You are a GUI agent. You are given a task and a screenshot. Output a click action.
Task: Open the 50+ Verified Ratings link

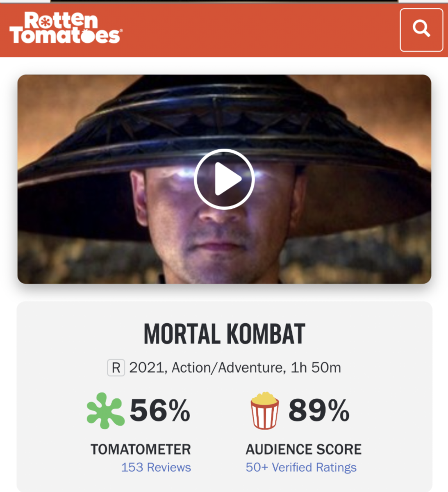coord(301,467)
